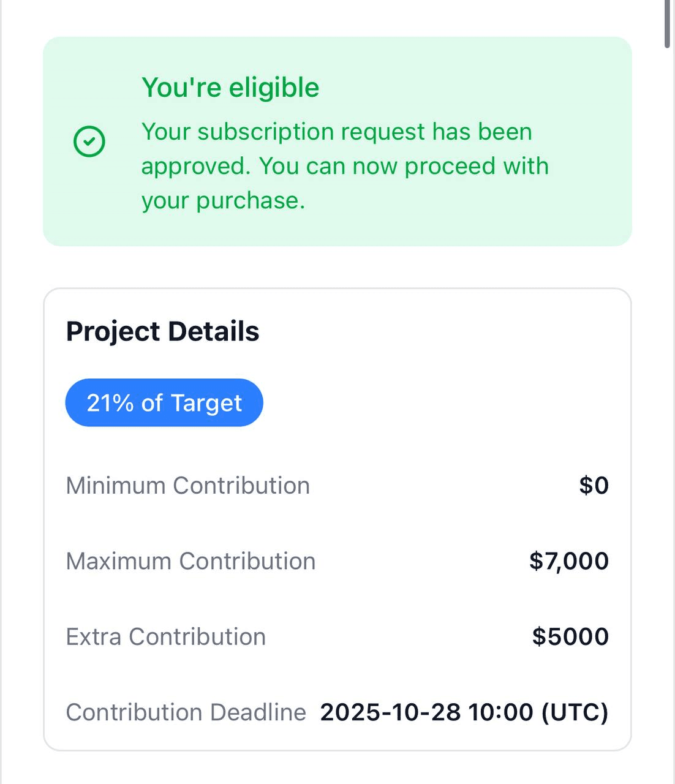Click the $5000 extra contribution value
675x784 pixels.
pyautogui.click(x=570, y=637)
